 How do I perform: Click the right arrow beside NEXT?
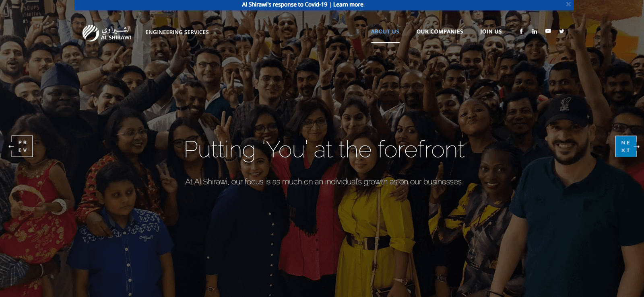(637, 147)
